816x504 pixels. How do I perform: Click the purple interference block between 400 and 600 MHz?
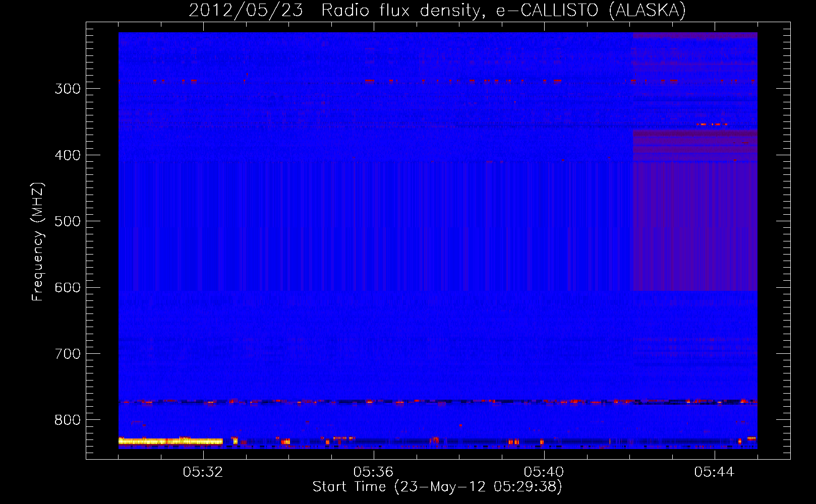pos(695,226)
